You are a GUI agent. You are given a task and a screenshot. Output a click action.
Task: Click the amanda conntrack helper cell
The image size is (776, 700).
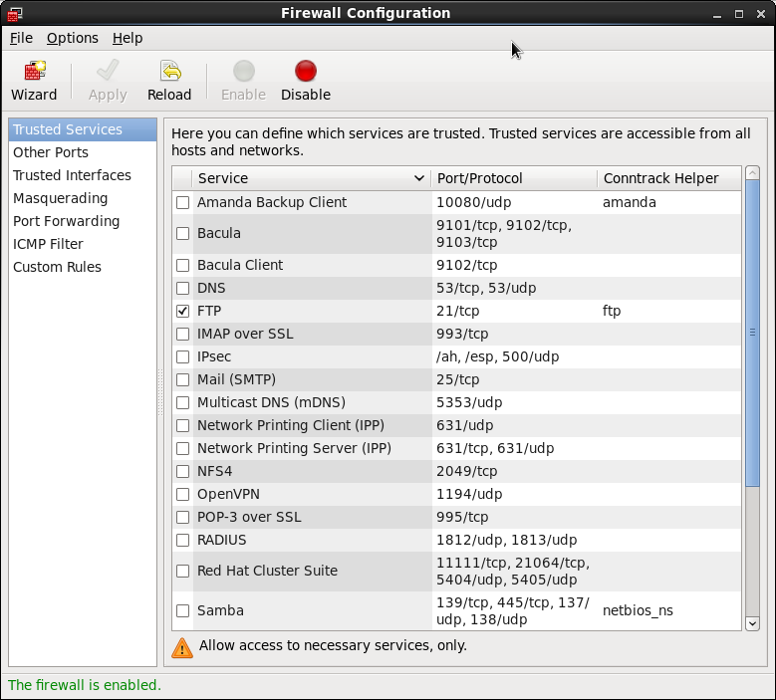click(x=630, y=202)
